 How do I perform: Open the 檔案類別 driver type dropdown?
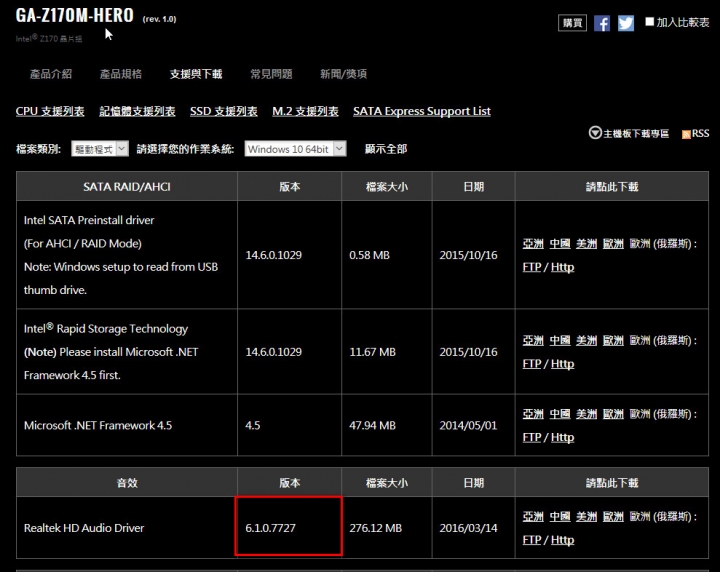(100, 149)
